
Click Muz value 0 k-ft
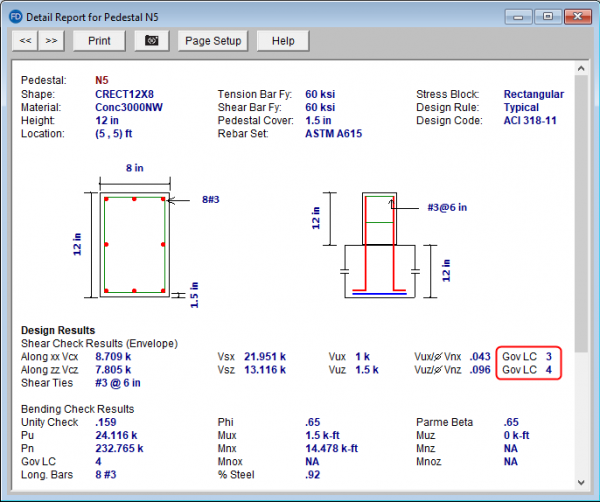tap(517, 435)
